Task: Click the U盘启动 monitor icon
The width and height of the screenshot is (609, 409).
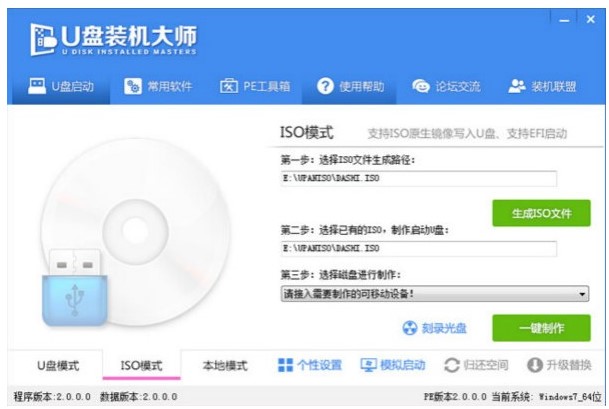Action: click(37, 86)
